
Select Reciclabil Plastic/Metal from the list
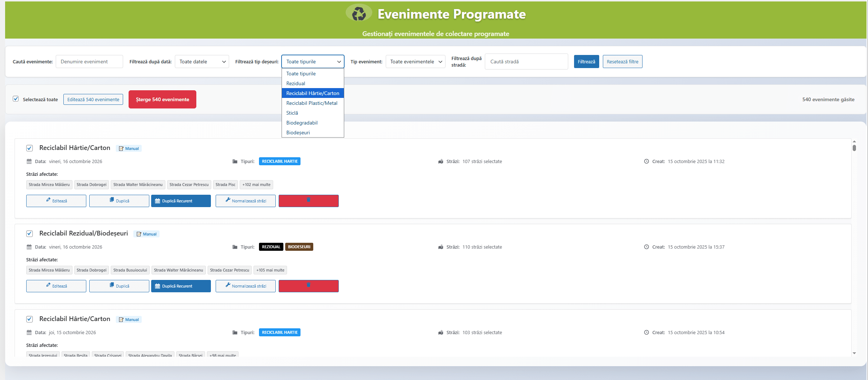point(312,103)
